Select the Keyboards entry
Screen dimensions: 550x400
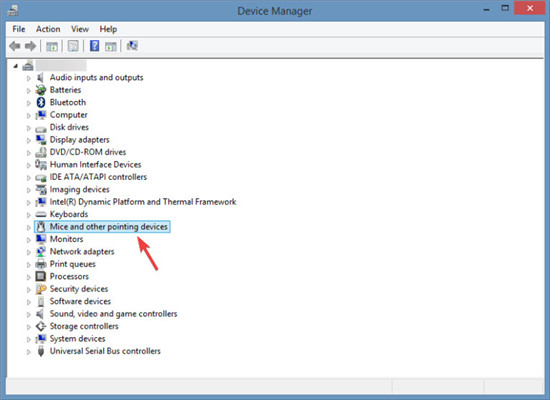69,214
